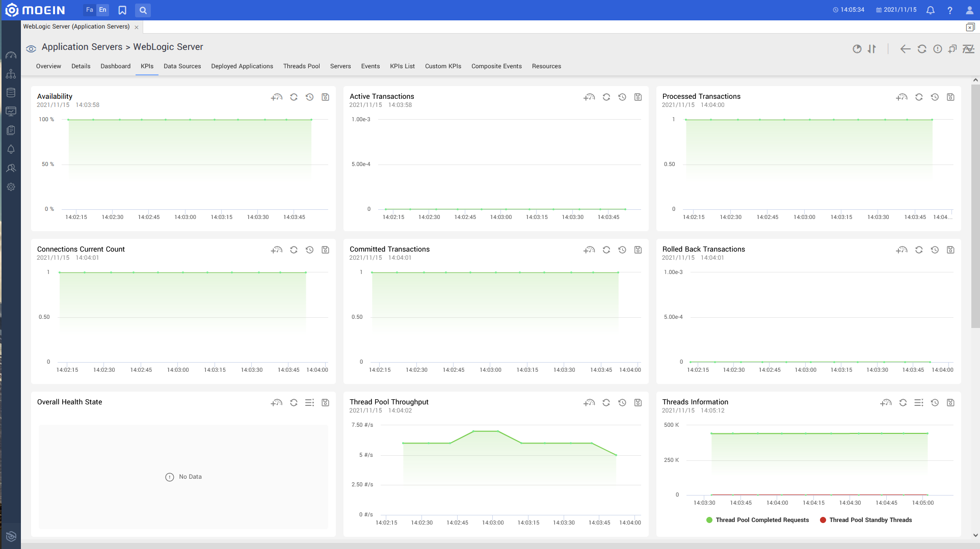Open the Data Sources tab
980x549 pixels.
click(182, 66)
